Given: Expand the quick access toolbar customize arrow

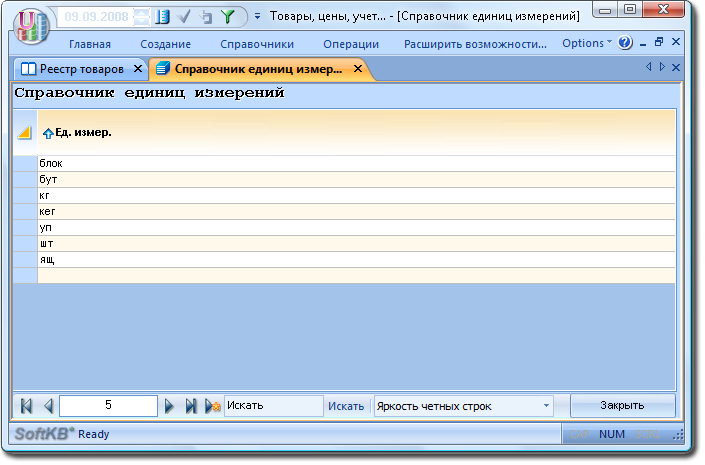Looking at the screenshot, I should tap(258, 17).
